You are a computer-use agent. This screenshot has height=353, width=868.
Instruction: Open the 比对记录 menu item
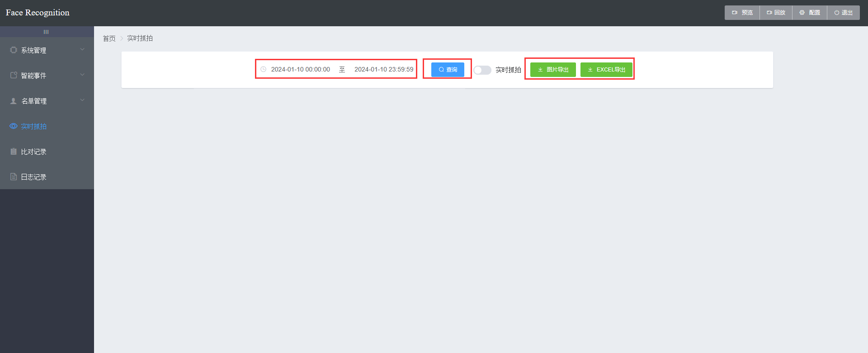(x=34, y=152)
